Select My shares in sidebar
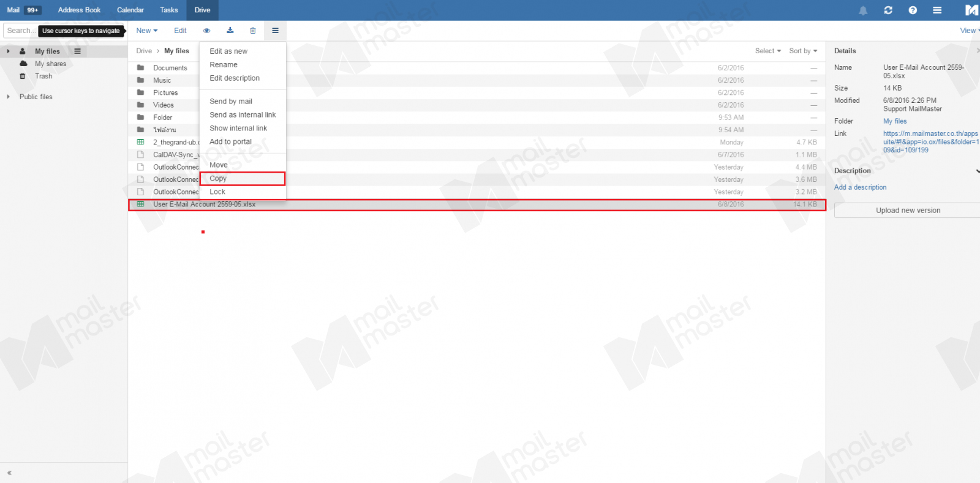 (50, 64)
